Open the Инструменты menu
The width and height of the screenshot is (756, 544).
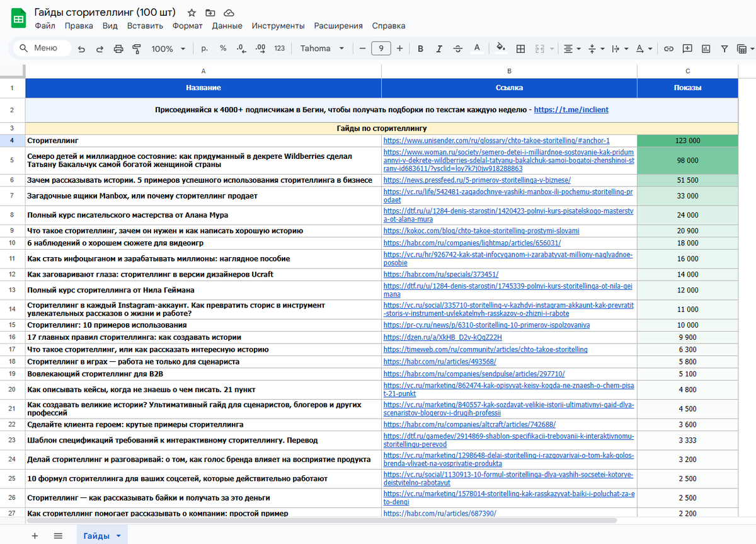coord(278,26)
